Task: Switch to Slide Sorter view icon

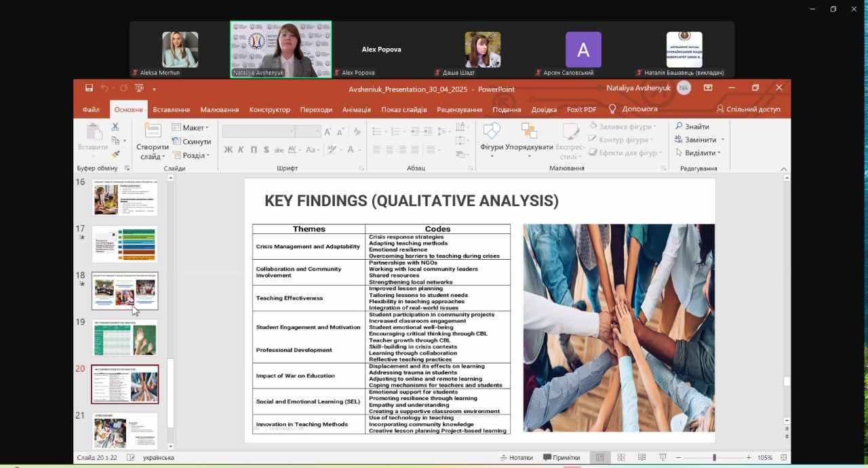Action: (x=620, y=458)
